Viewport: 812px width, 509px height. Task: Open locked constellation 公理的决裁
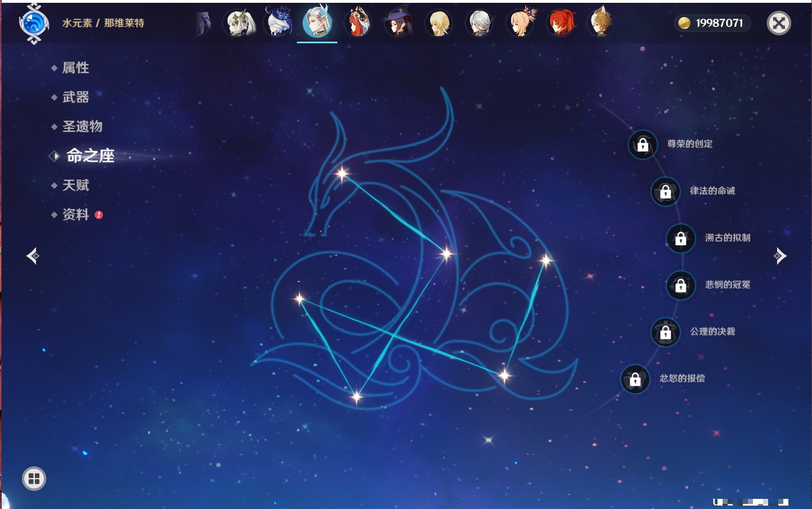click(x=666, y=332)
